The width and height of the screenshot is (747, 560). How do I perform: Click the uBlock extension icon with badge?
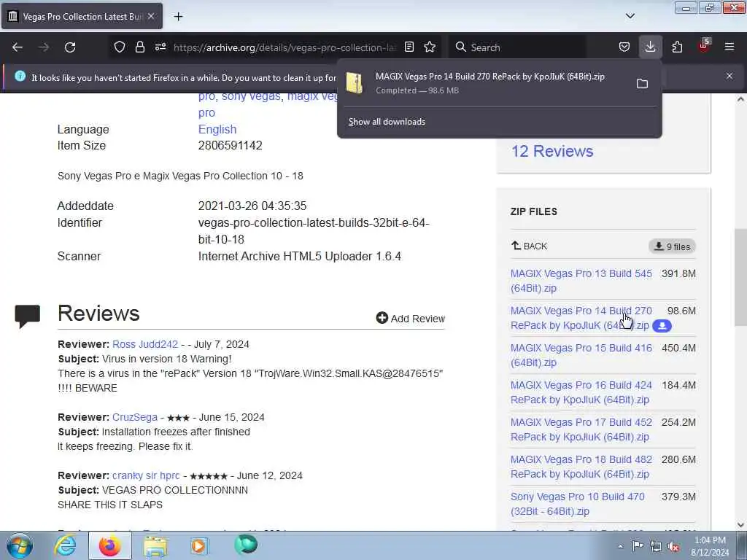point(704,46)
